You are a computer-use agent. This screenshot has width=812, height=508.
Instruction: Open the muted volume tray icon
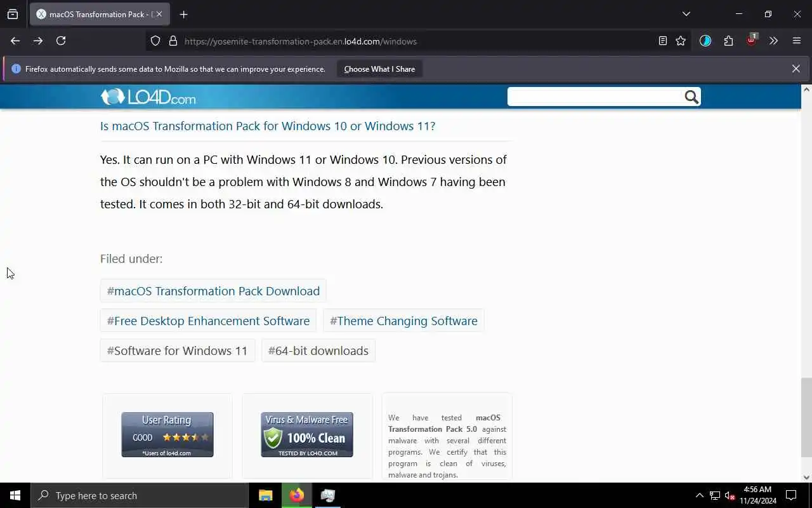click(730, 495)
